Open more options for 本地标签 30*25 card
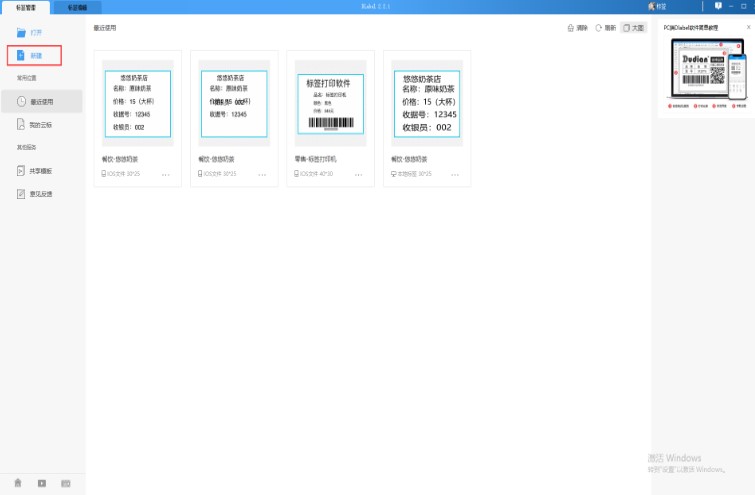This screenshot has width=755, height=495. coord(455,174)
